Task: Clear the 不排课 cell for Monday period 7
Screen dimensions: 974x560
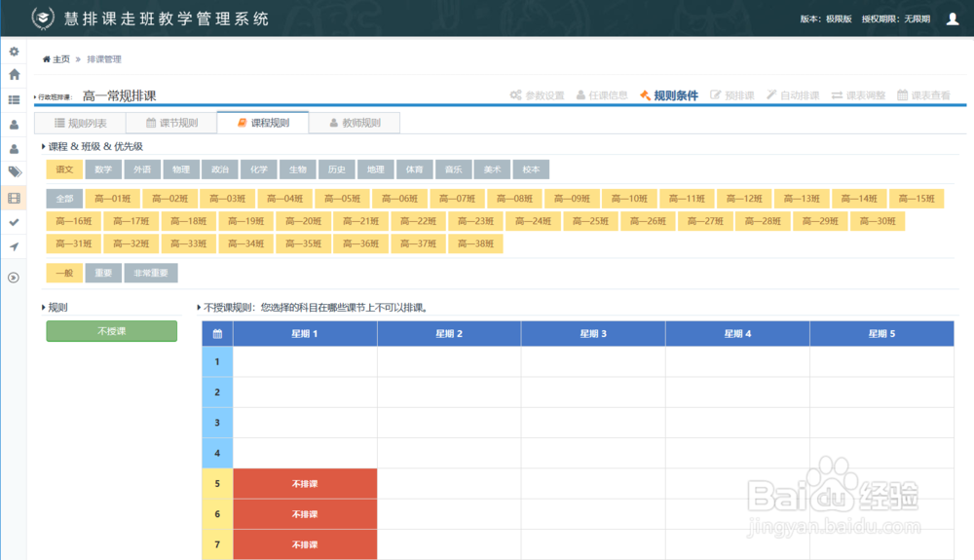Action: tap(305, 544)
